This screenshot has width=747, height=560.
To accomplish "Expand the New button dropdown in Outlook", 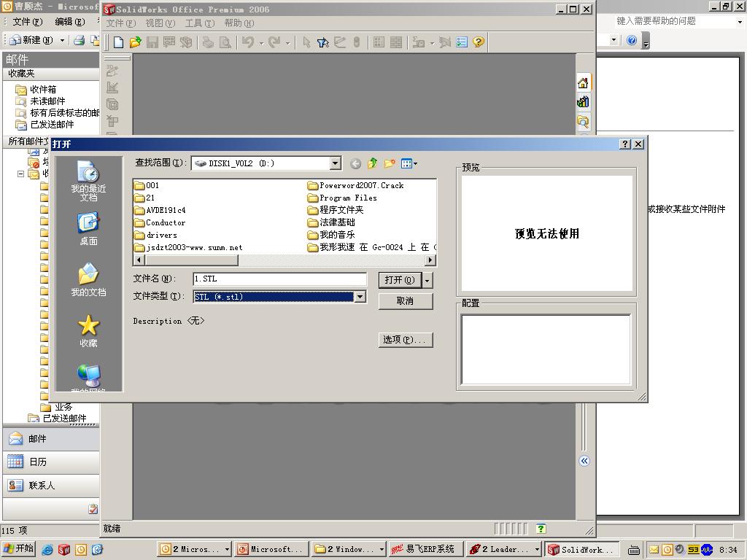I will [62, 41].
